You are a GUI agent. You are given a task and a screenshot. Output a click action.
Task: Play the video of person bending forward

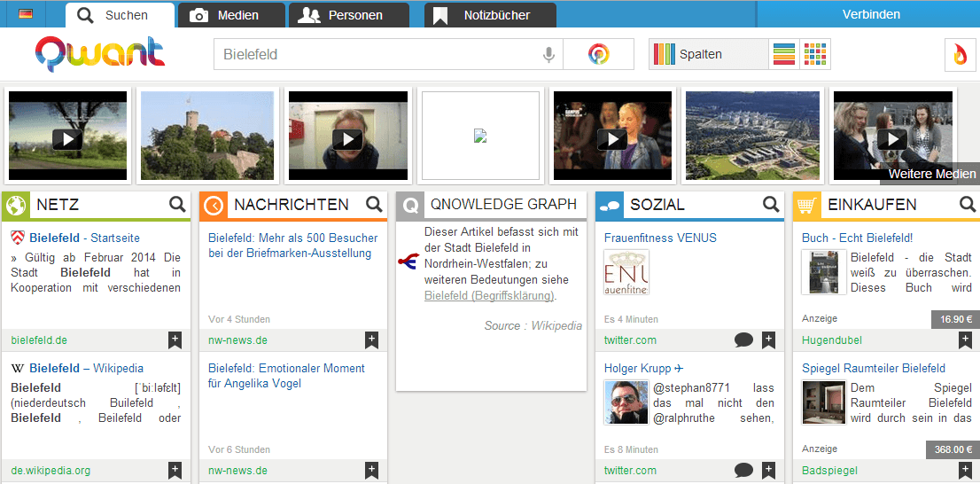click(x=347, y=136)
